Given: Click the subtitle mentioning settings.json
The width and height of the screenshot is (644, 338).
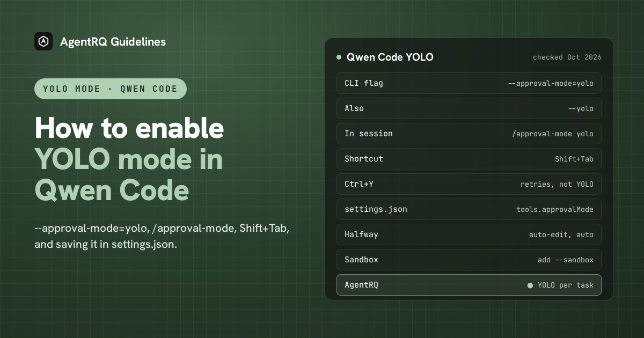Looking at the screenshot, I should pos(162,236).
